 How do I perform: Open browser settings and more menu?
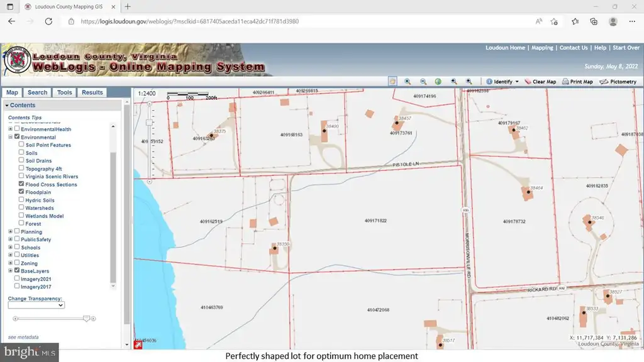coord(632,21)
